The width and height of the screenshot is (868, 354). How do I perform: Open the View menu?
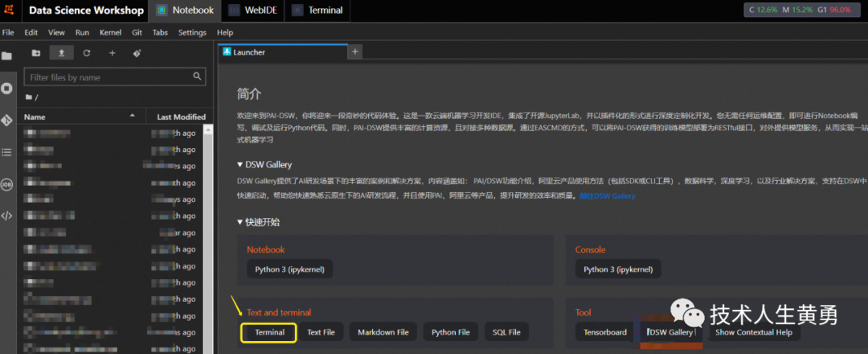pos(56,33)
